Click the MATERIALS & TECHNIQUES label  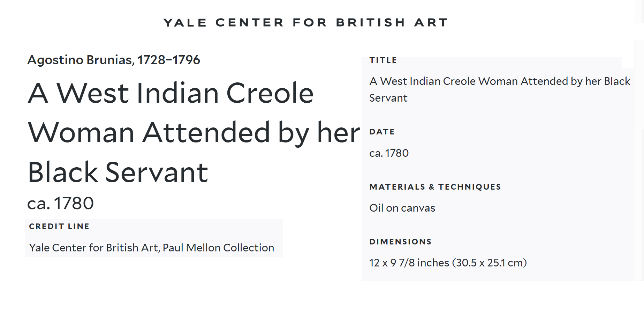[x=435, y=187]
